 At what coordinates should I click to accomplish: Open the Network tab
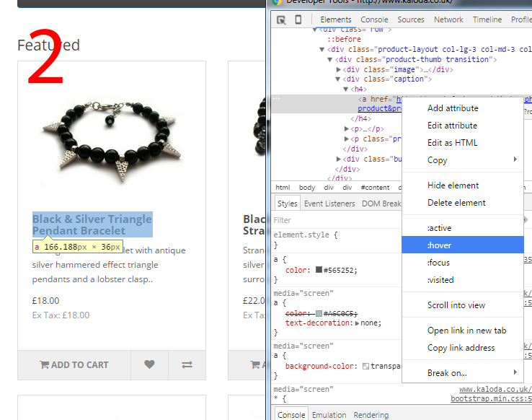448,19
